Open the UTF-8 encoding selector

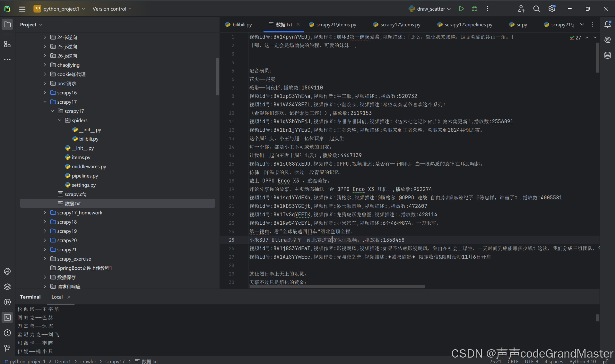[x=532, y=361]
